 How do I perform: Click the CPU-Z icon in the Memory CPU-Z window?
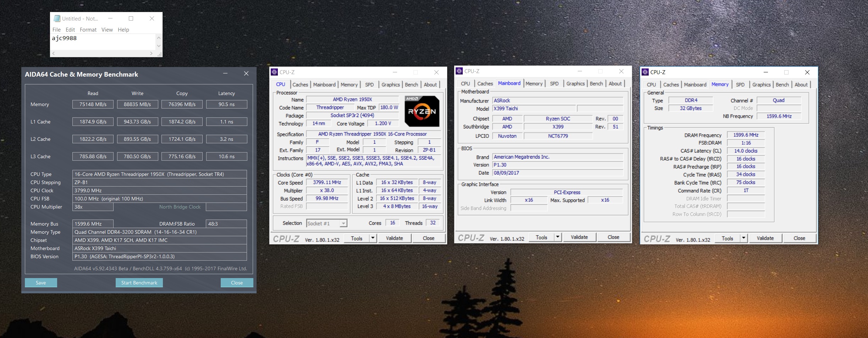pos(645,72)
